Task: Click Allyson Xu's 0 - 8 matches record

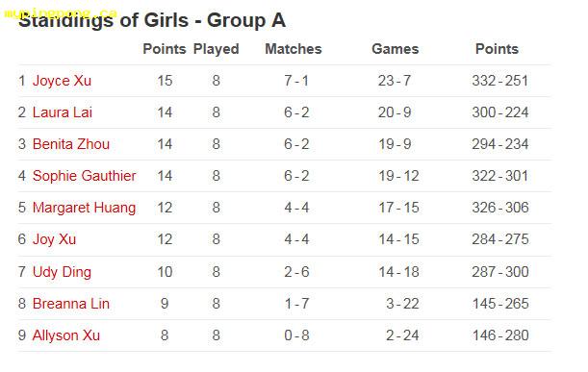Action: [x=296, y=335]
